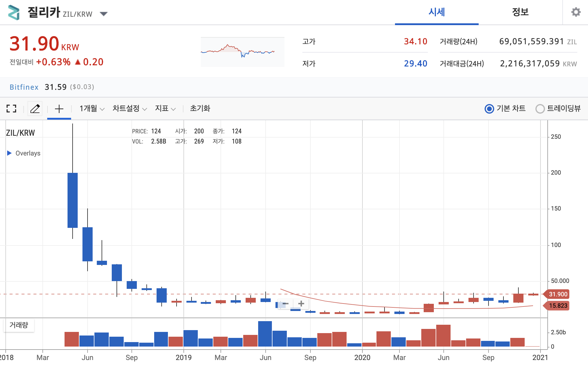Click the red up-triangle price change indicator
Screen dimensions: 588x366
[78, 62]
